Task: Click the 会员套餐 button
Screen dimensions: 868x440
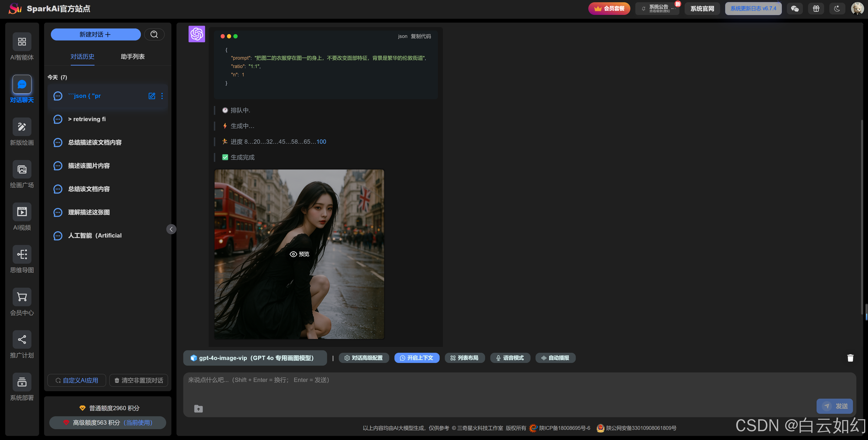Action: tap(609, 8)
